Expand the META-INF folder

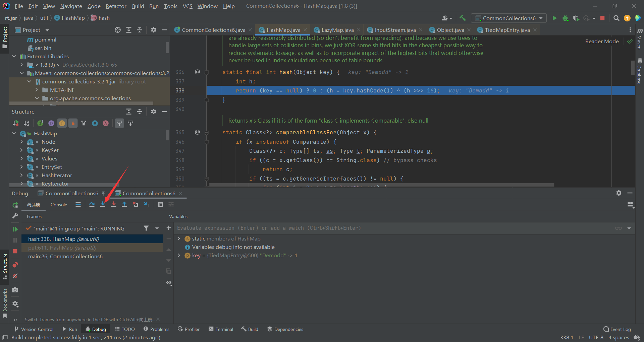(37, 90)
